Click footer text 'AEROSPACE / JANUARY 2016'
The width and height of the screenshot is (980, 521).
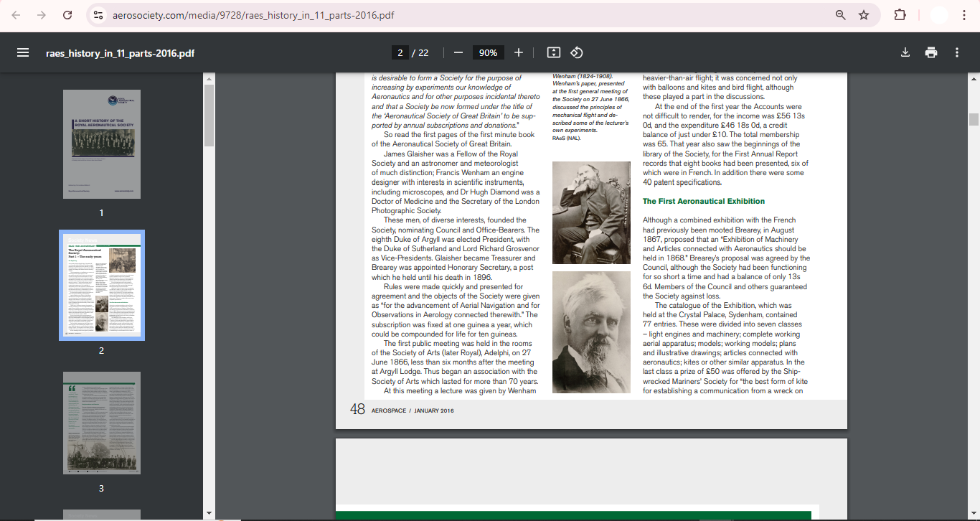click(413, 410)
